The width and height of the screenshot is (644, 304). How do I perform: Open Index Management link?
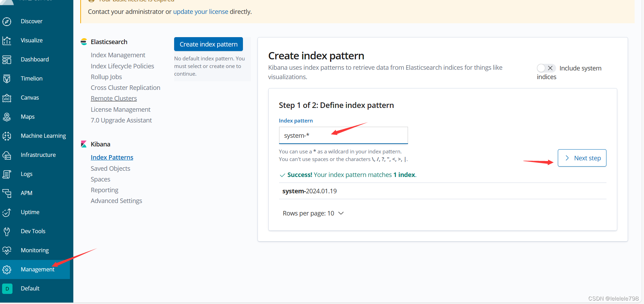point(118,55)
